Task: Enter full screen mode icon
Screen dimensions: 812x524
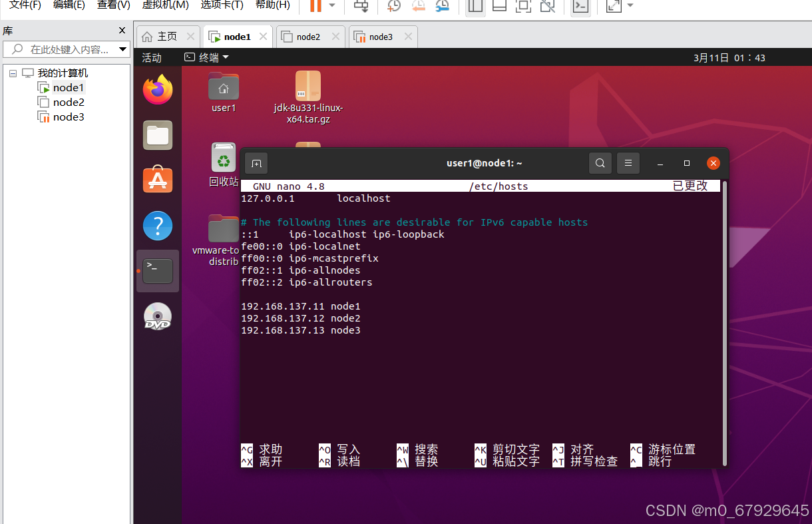Action: 523,6
